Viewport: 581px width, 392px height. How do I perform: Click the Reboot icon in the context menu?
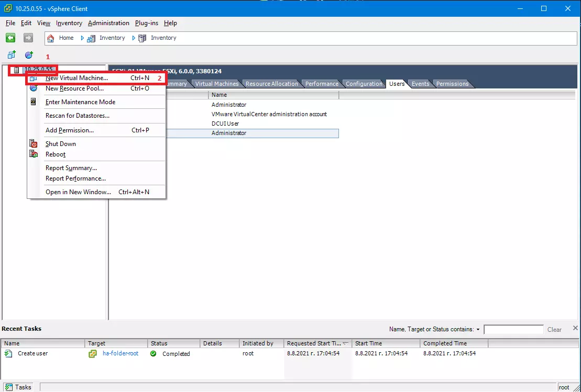click(x=34, y=154)
